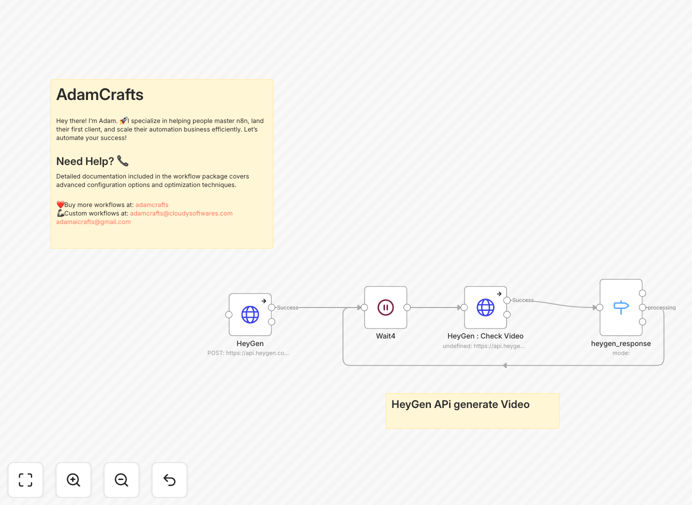This screenshot has width=692, height=505.
Task: Open the HeyGen : Check Video node
Action: 485,307
